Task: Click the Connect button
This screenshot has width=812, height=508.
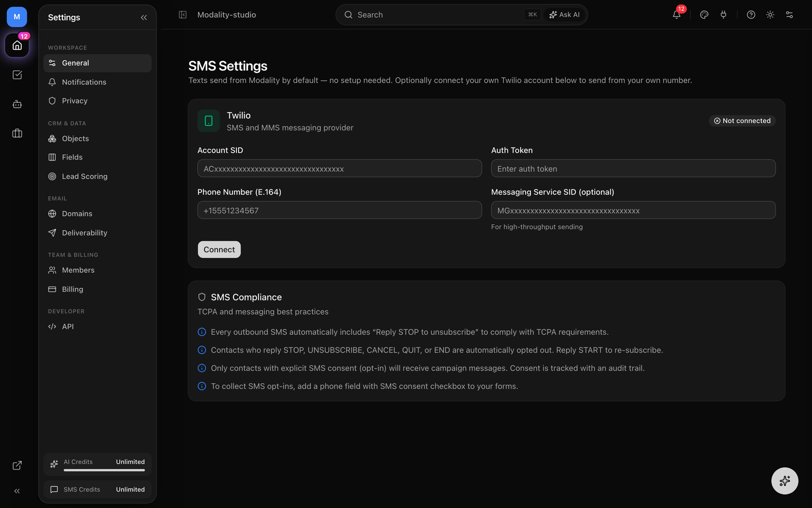Action: pos(219,249)
